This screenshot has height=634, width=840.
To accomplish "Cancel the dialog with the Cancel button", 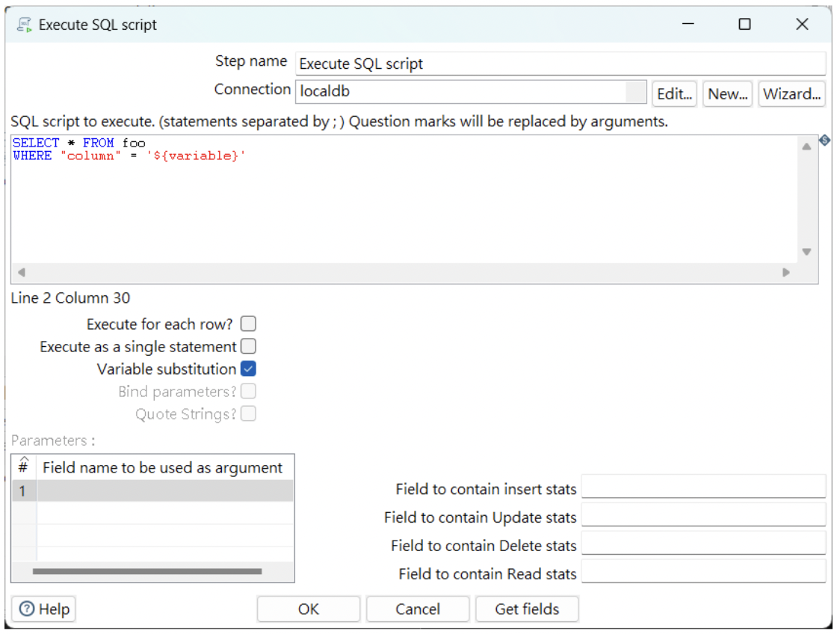I will click(417, 608).
